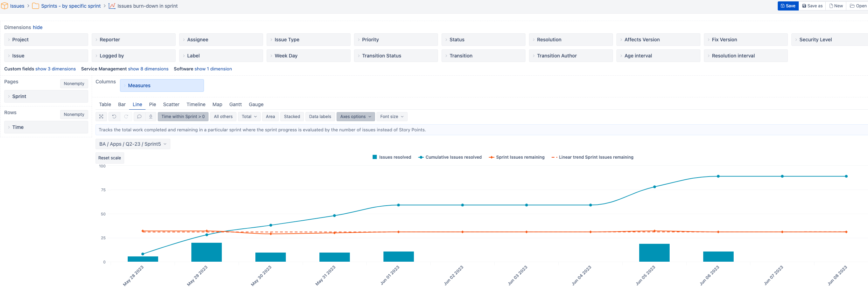Viewport: 868px width, 296px height.
Task: Click the redo arrow icon
Action: pyautogui.click(x=126, y=117)
